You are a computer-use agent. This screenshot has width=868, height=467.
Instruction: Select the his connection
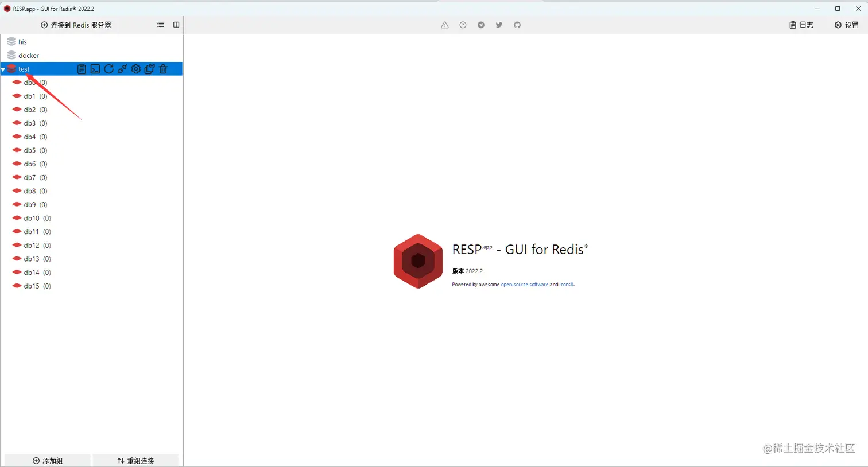[x=22, y=42]
